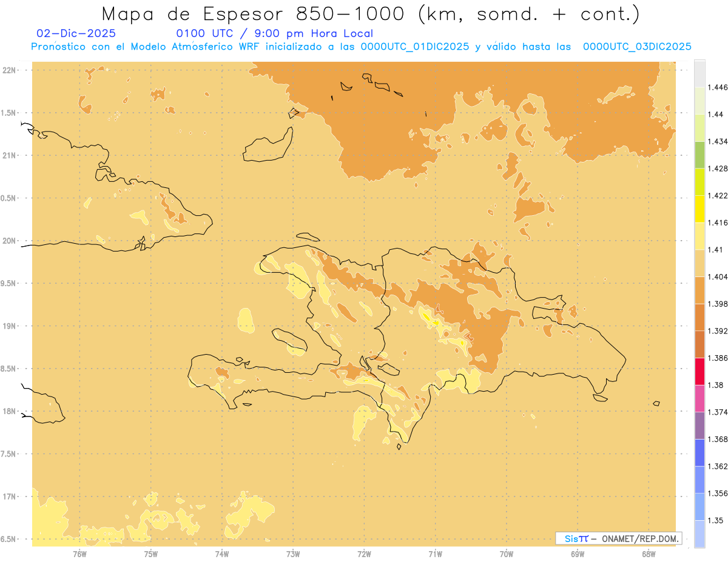Click the '19N' latitude label
The image size is (728, 562).
click(x=8, y=326)
